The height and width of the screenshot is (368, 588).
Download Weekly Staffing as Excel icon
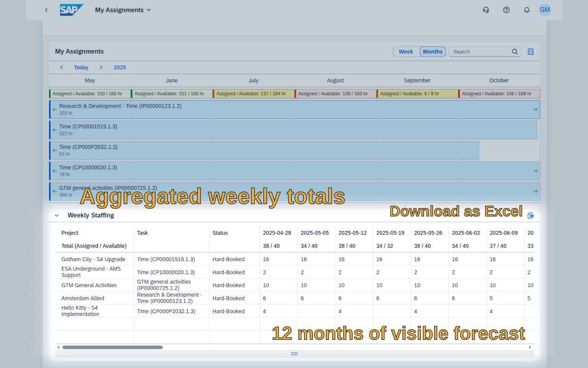[x=531, y=215]
